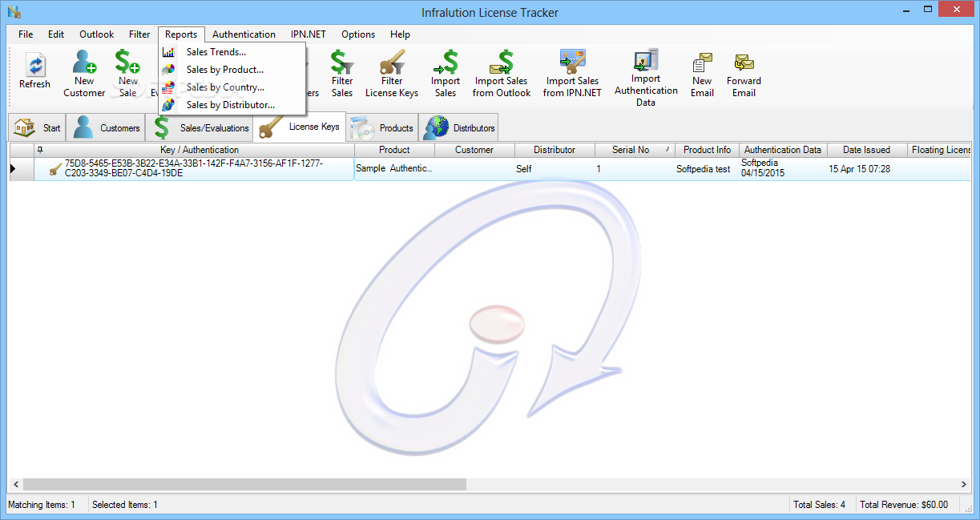Click 'Selected Items: 1' in status bar
Viewport: 980px width, 520px height.
pos(125,505)
